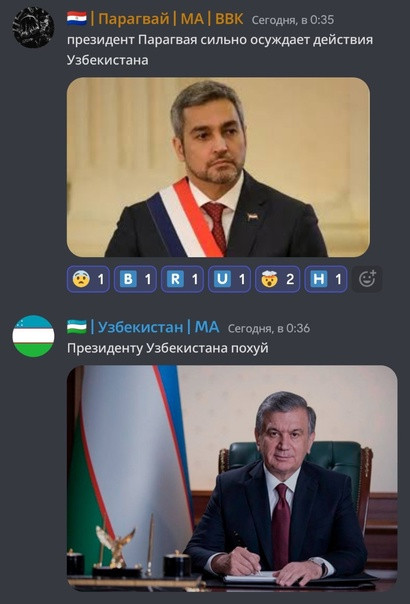Screen dimensions: 410x604
Task: Click the Uzbekistan flag emoji in the username
Action: coord(77,327)
